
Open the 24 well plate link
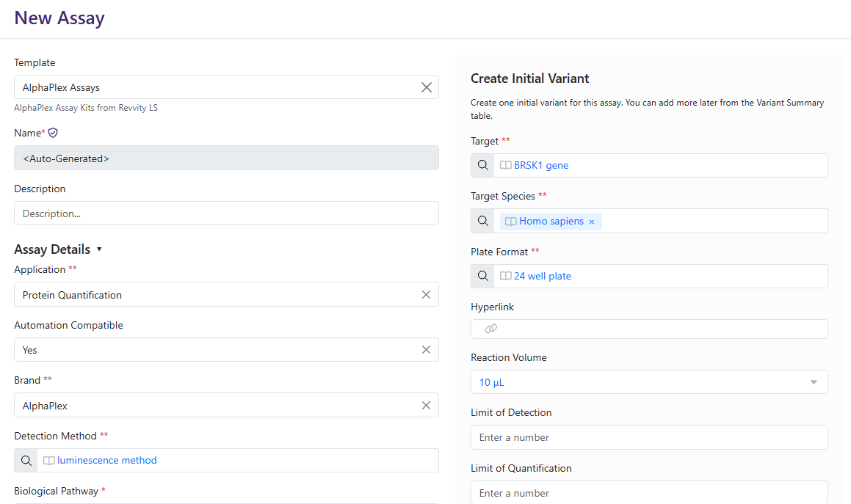[x=542, y=276]
